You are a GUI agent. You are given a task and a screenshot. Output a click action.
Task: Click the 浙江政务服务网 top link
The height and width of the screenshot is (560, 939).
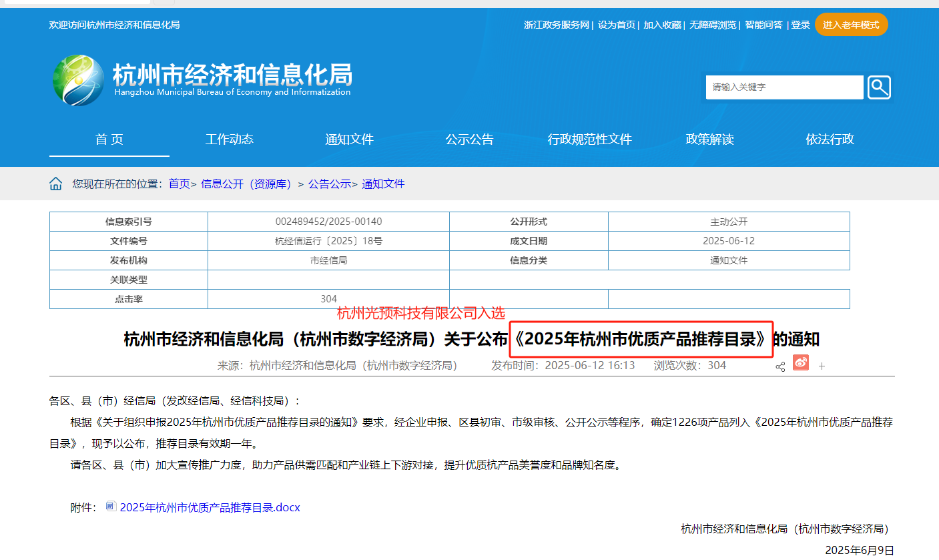click(x=557, y=25)
